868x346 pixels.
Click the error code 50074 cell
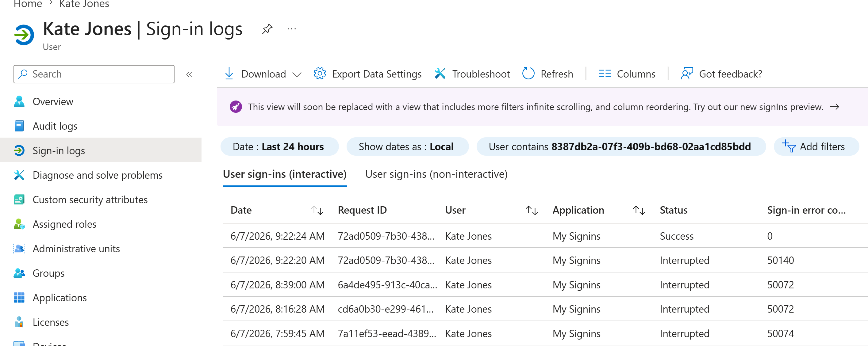click(x=780, y=333)
